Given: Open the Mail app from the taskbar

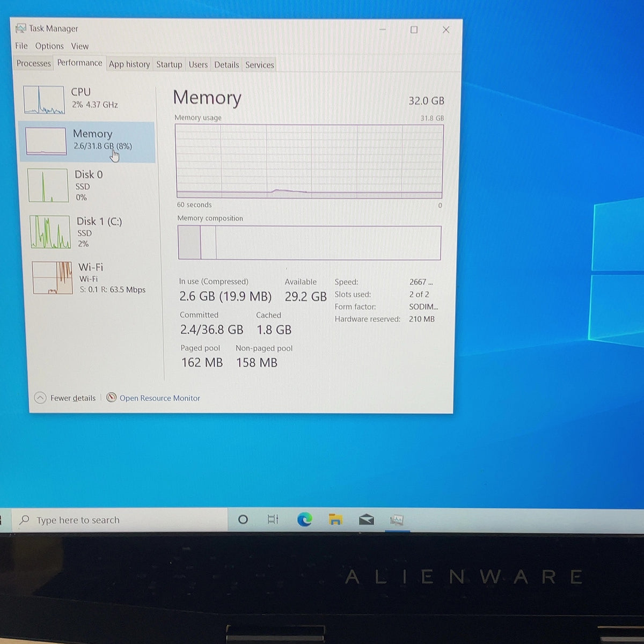Looking at the screenshot, I should pos(366,519).
